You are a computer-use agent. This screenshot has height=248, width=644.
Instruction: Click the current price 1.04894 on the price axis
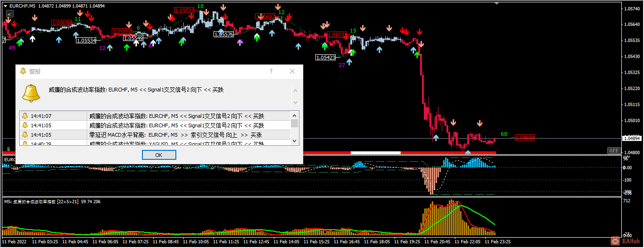pyautogui.click(x=631, y=138)
